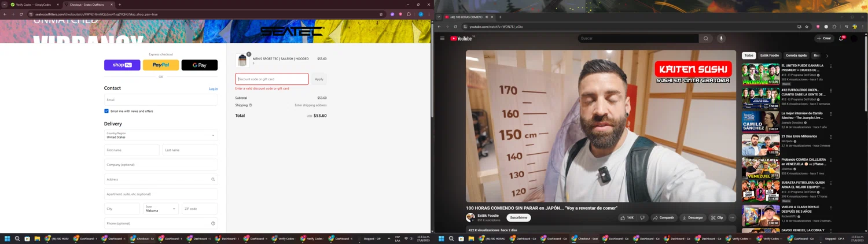Open the YouTube notifications bell
The image size is (868, 244).
coord(841,38)
